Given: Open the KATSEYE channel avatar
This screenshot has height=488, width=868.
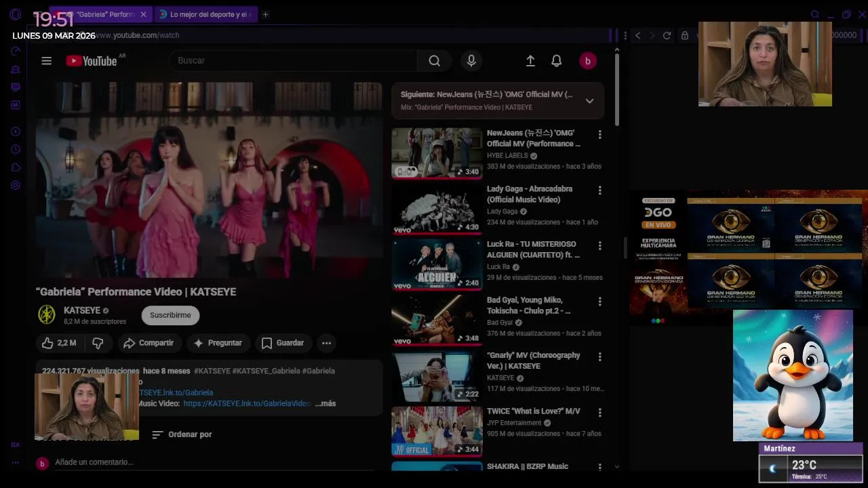Looking at the screenshot, I should click(46, 314).
